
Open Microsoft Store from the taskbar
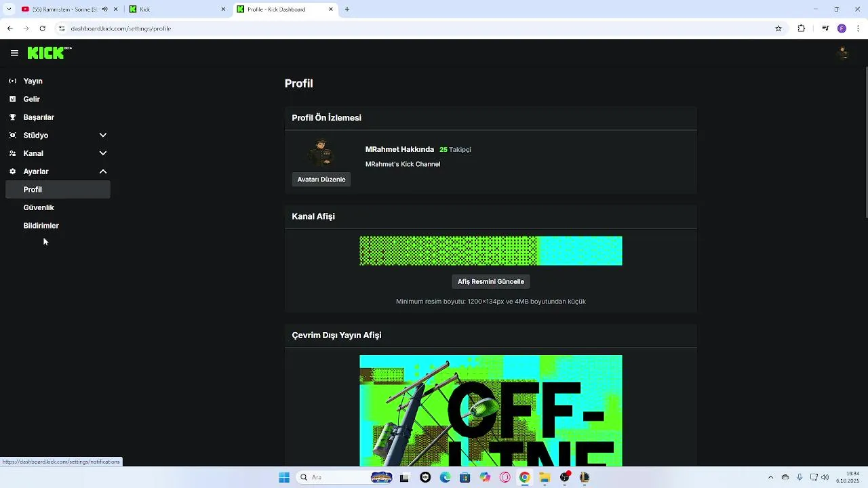pos(465,477)
